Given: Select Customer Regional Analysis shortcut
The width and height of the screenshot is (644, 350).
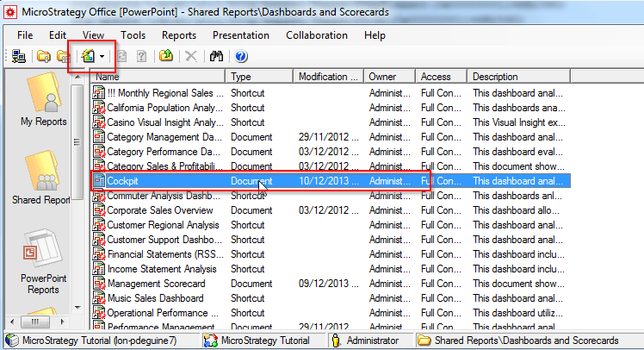Looking at the screenshot, I should pyautogui.click(x=331, y=225).
